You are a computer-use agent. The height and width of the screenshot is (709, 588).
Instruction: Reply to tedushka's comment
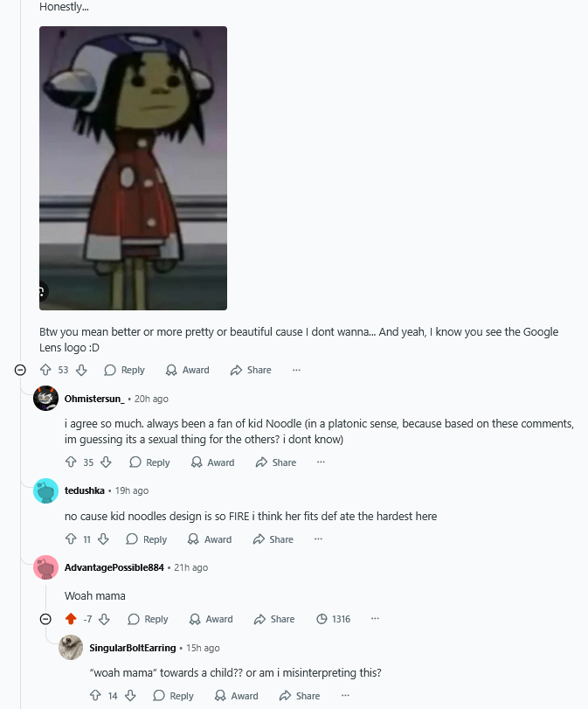pyautogui.click(x=147, y=539)
